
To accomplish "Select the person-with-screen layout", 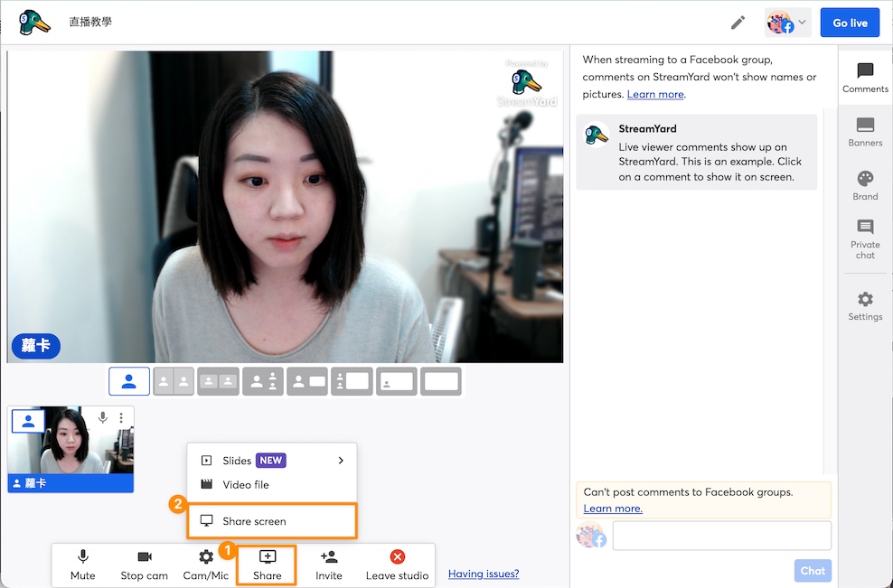I will [x=307, y=381].
